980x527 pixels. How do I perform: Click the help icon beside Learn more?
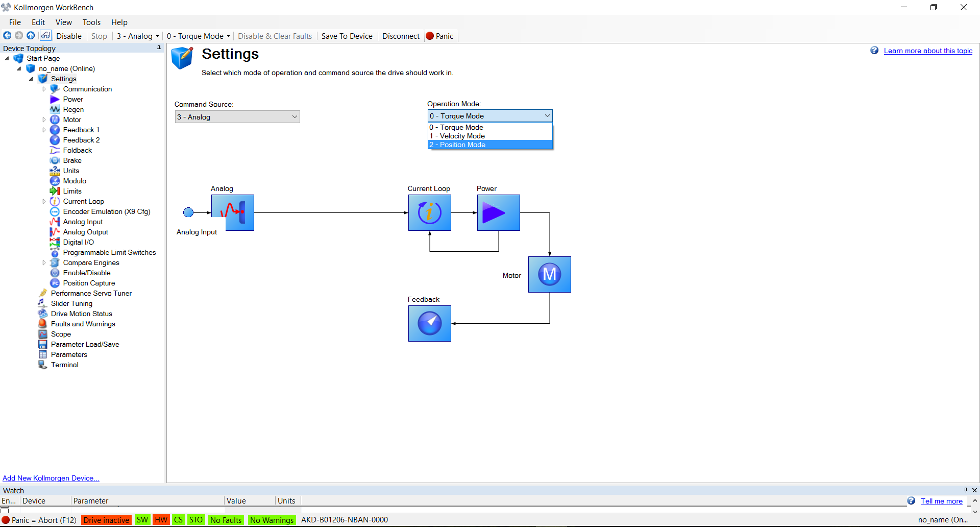coord(874,51)
